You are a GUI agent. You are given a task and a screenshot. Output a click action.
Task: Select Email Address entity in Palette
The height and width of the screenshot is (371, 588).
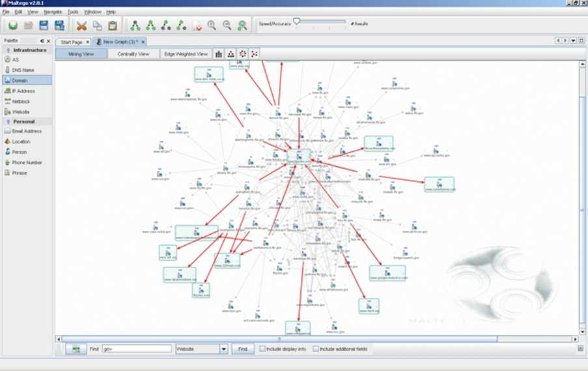tap(27, 131)
